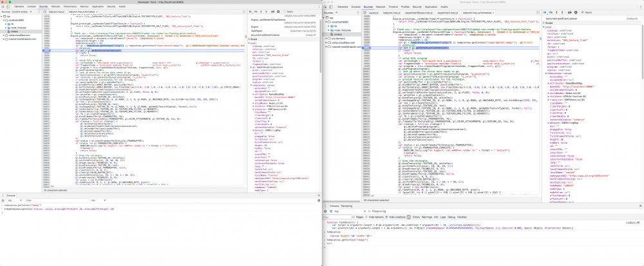Select (index) file in left navigator
644x266 pixels.
(14, 32)
